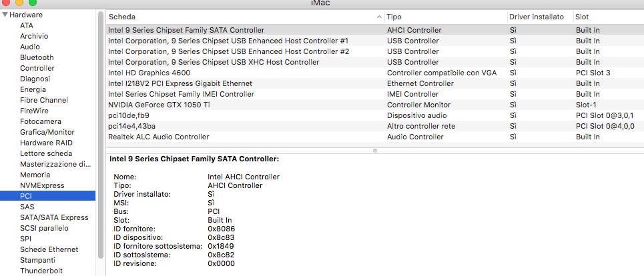Viewport: 644px width, 276px height.
Task: Select Memoria in the sidebar
Action: [x=35, y=175]
